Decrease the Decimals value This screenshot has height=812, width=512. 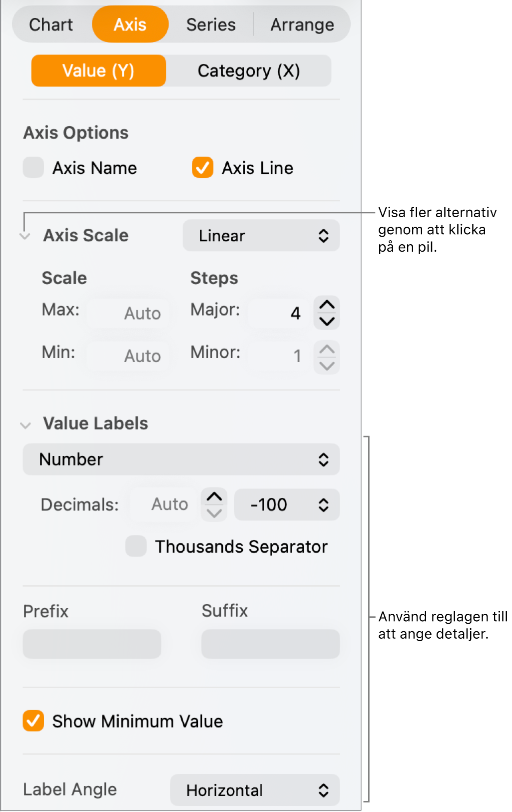tap(214, 513)
